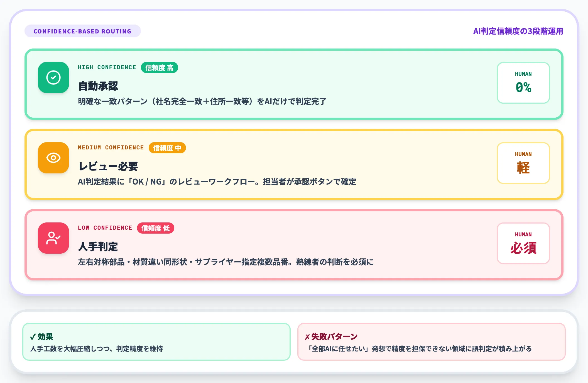Click the description starting with AI判定結果に
588x383 pixels.
click(x=217, y=181)
